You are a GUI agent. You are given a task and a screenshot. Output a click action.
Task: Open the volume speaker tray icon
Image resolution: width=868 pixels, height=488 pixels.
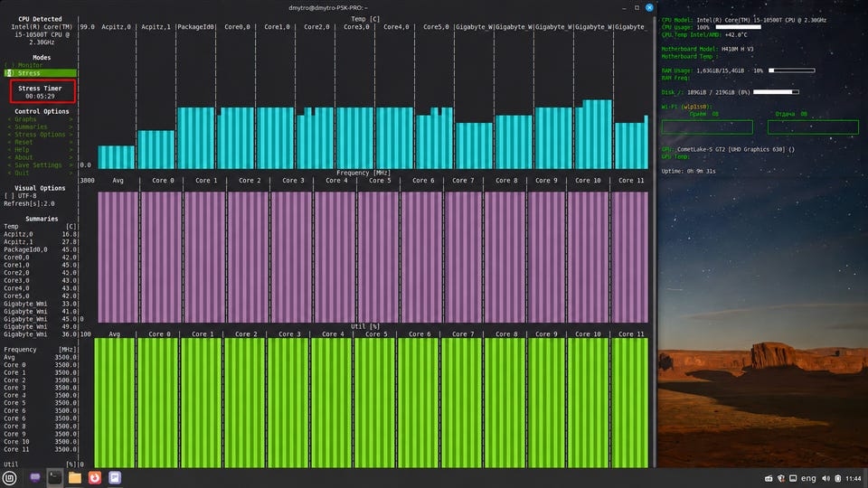826,479
